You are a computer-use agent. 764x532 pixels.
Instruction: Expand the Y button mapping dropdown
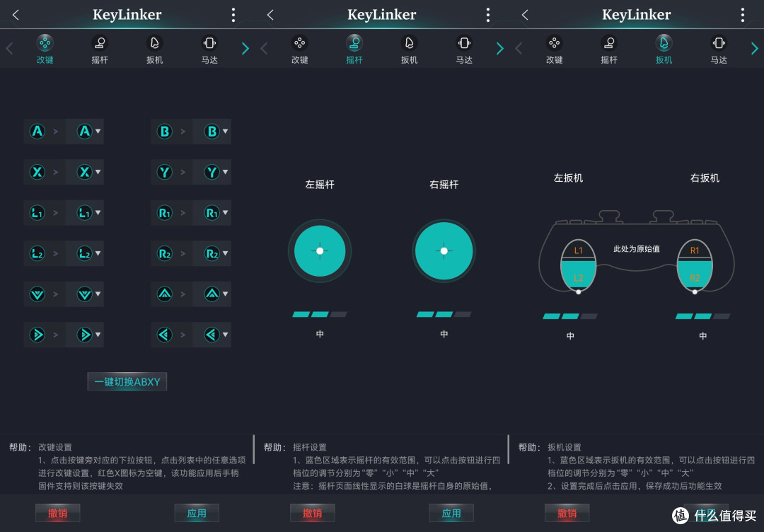[x=212, y=172]
